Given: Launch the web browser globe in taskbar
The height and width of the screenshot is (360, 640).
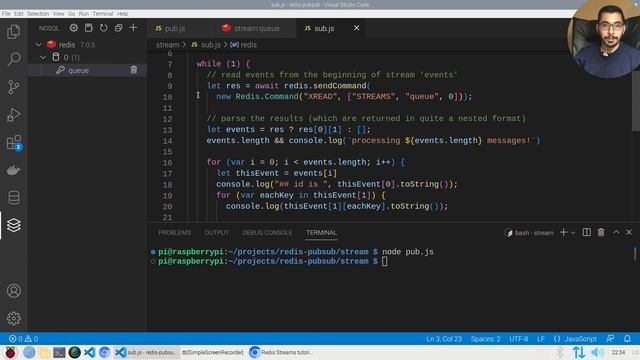Looking at the screenshot, I should pyautogui.click(x=29, y=352).
